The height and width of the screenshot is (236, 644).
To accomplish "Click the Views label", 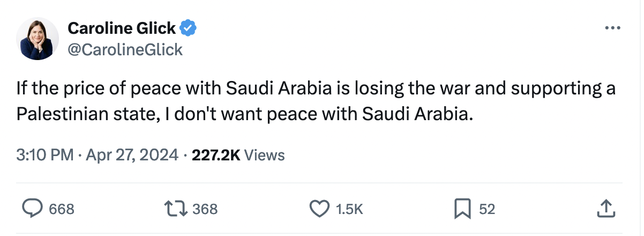I will [x=264, y=156].
